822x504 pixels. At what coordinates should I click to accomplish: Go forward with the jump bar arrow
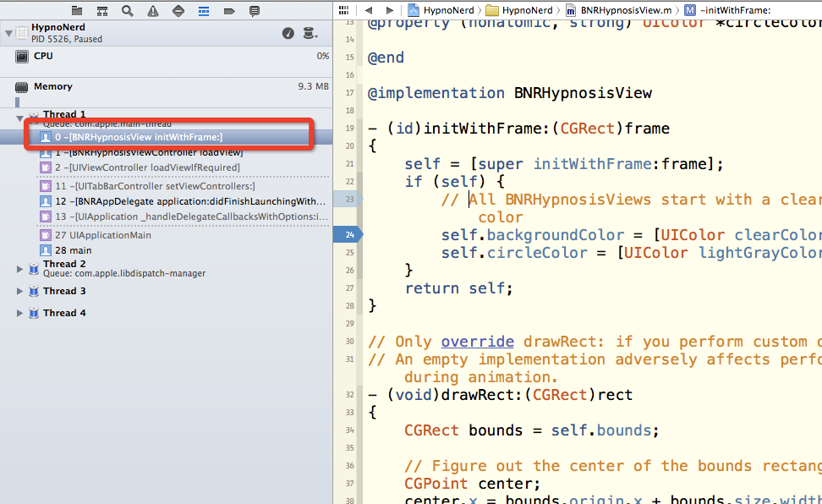pyautogui.click(x=389, y=10)
